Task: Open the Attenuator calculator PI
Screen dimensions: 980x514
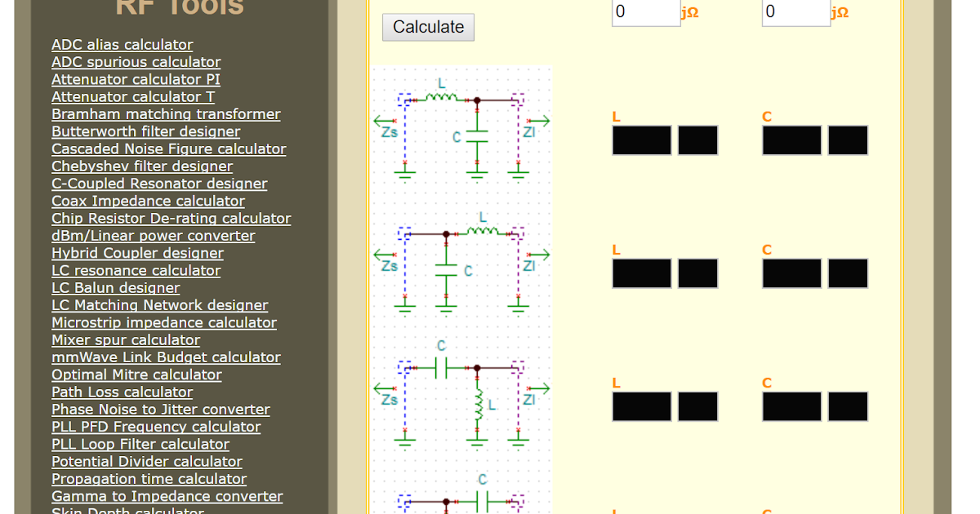Action: pos(136,79)
